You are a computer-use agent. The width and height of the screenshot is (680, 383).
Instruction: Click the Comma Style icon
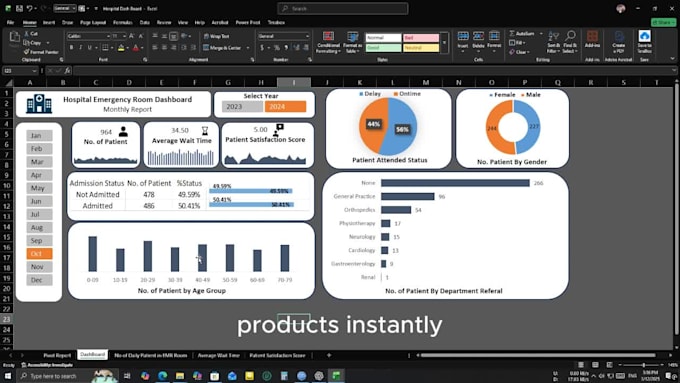coord(286,48)
